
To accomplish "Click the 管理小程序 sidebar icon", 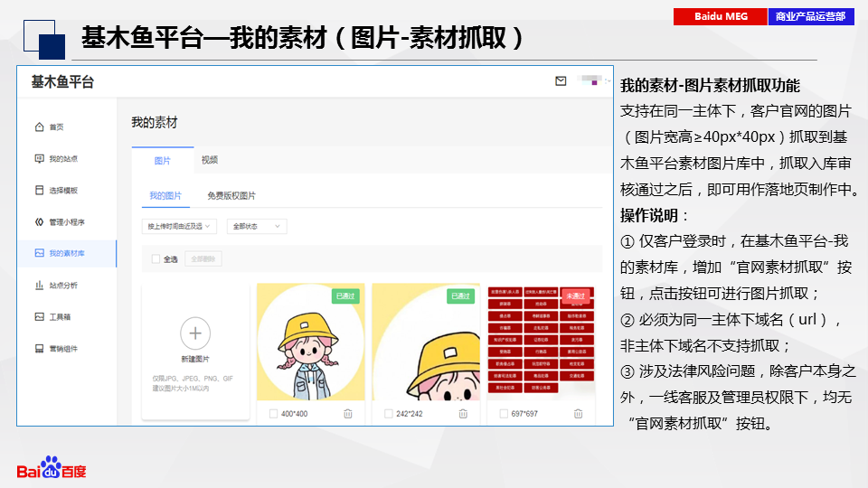I will coord(39,222).
